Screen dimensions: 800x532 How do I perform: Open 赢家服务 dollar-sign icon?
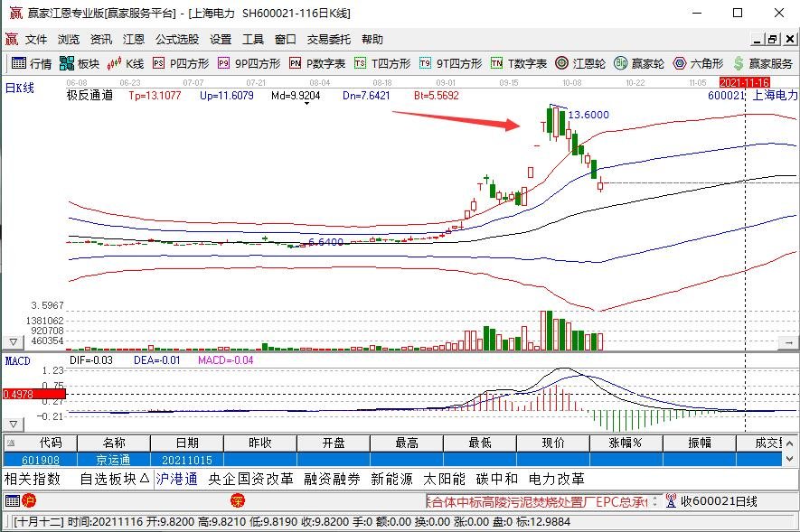763,63
